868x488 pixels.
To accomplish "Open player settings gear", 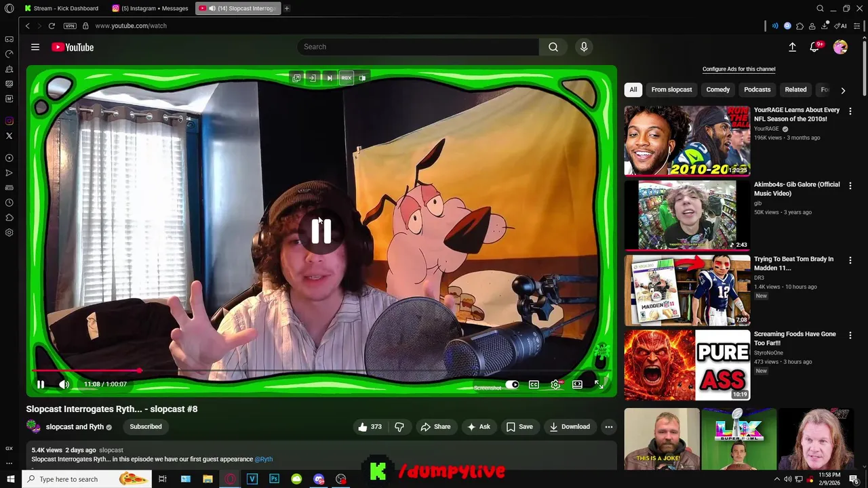I will pos(555,384).
